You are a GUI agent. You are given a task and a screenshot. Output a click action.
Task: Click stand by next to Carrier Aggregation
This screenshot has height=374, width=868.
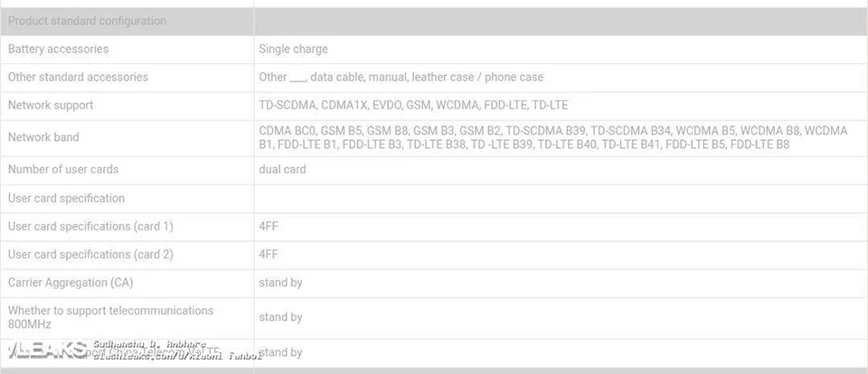pyautogui.click(x=280, y=283)
